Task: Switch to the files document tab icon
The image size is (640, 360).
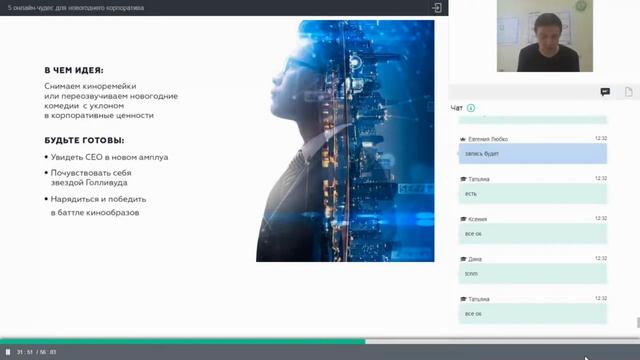Action: [629, 92]
